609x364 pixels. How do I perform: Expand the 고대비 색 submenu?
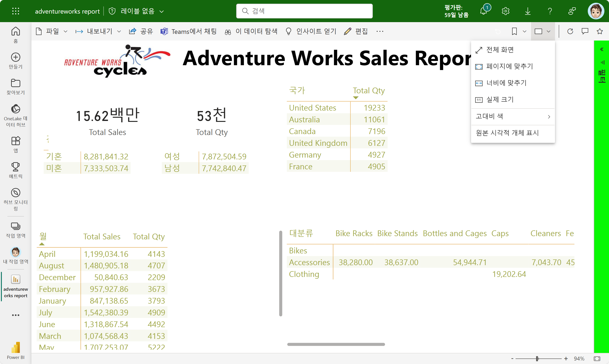pyautogui.click(x=513, y=116)
